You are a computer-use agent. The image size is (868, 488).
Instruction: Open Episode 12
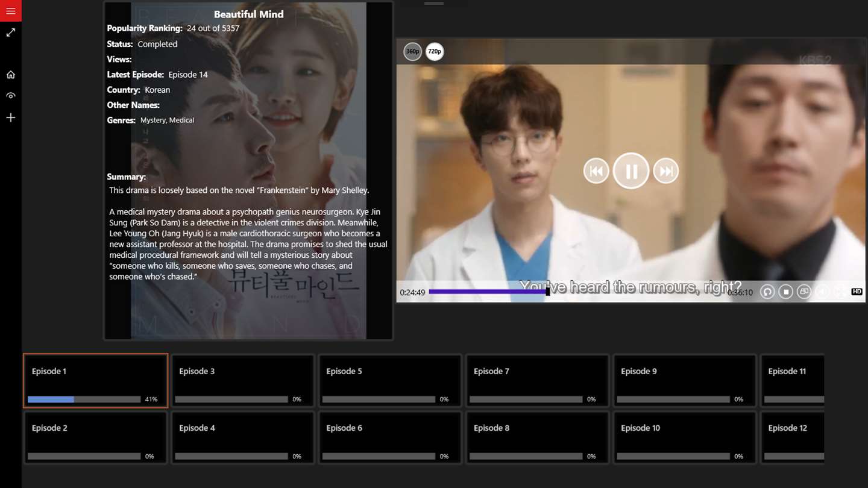click(792, 437)
